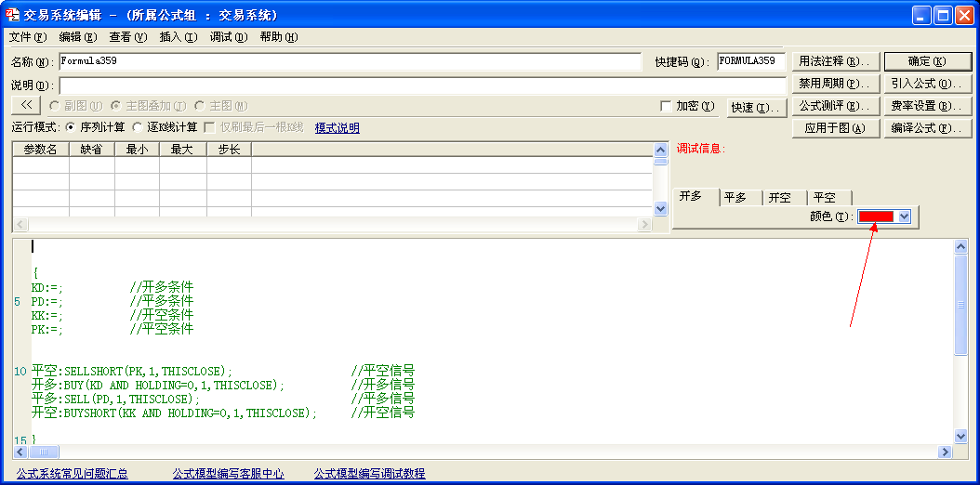Screen dimensions: 980x485
Task: Select the 逐K线计算 run mode
Action: 139,127
